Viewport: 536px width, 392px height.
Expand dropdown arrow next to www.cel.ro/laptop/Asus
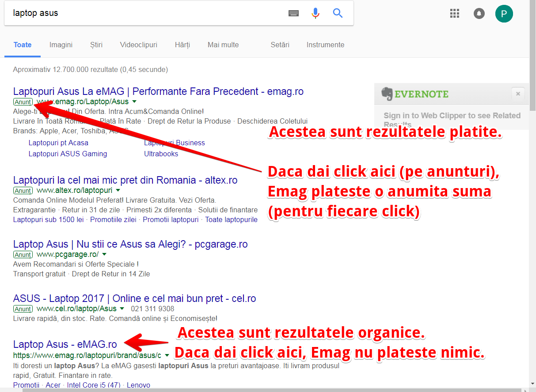[x=122, y=309]
